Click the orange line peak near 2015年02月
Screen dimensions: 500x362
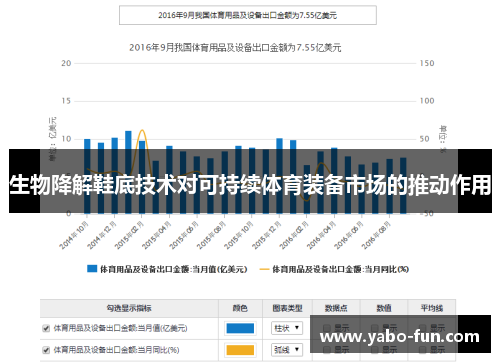(x=142, y=130)
